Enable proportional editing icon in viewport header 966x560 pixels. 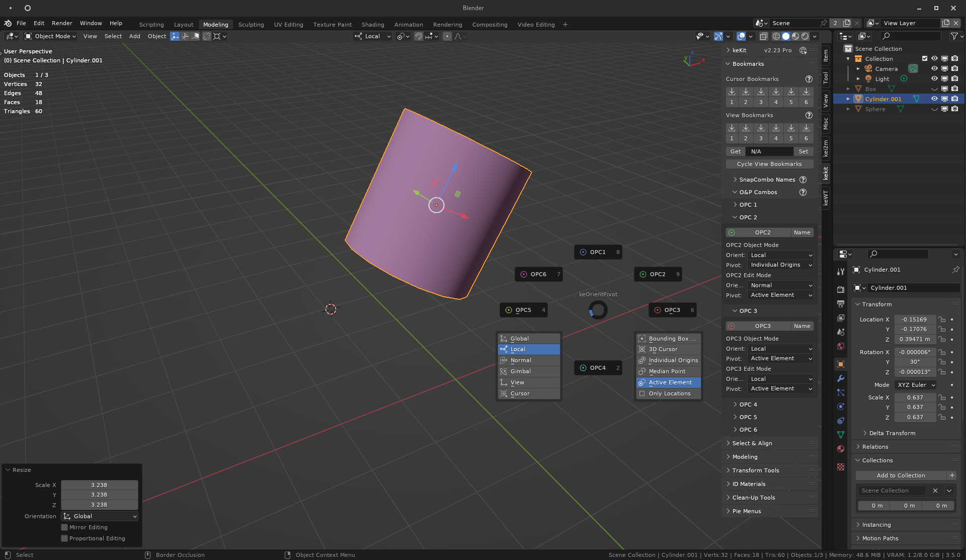tap(447, 36)
